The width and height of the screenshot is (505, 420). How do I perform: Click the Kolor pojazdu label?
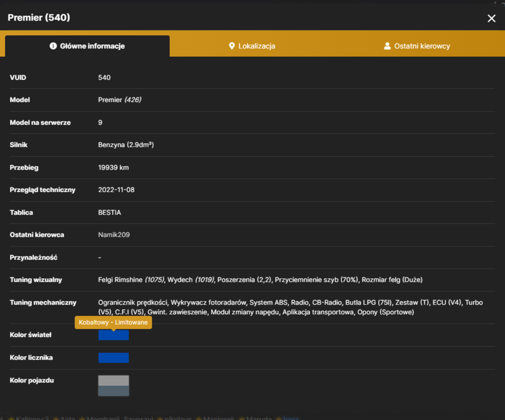pyautogui.click(x=32, y=380)
